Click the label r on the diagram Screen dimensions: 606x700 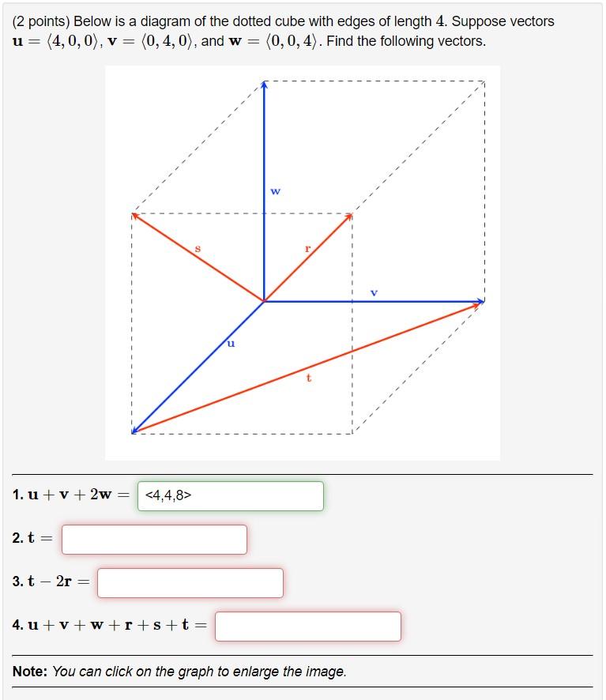click(308, 248)
